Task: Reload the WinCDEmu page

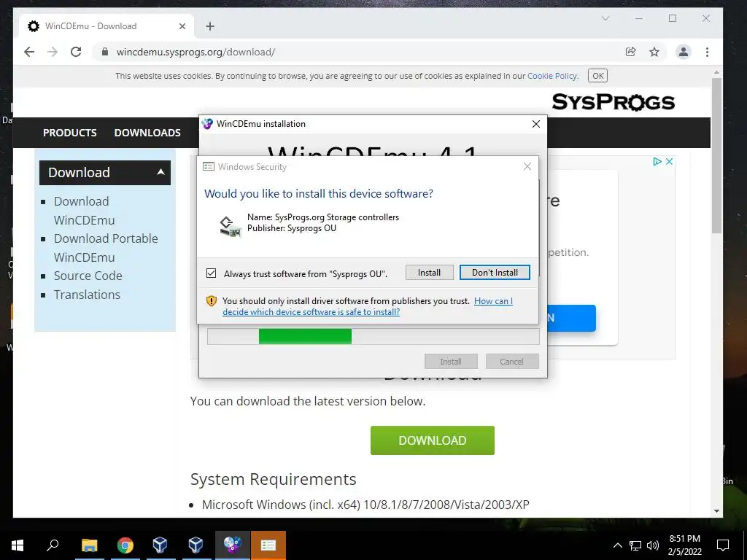Action: (76, 52)
